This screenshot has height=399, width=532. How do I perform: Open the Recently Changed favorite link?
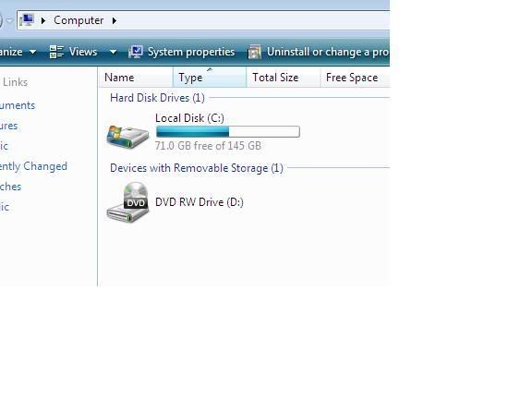(33, 166)
